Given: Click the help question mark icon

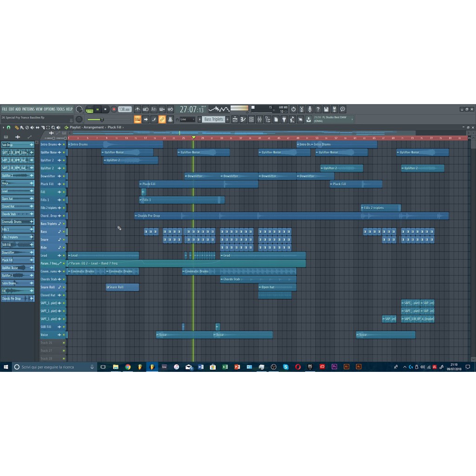Looking at the screenshot, I should pyautogui.click(x=318, y=109).
